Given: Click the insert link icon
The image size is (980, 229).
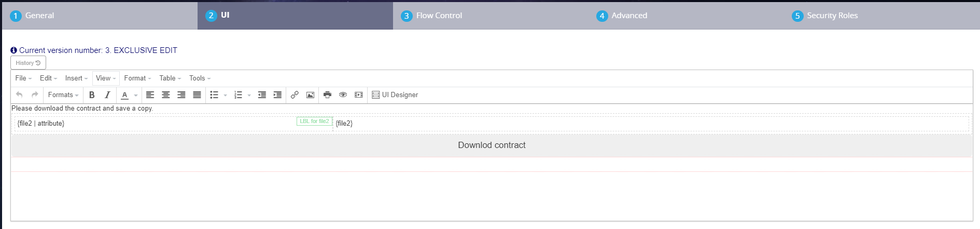Looking at the screenshot, I should tap(295, 95).
